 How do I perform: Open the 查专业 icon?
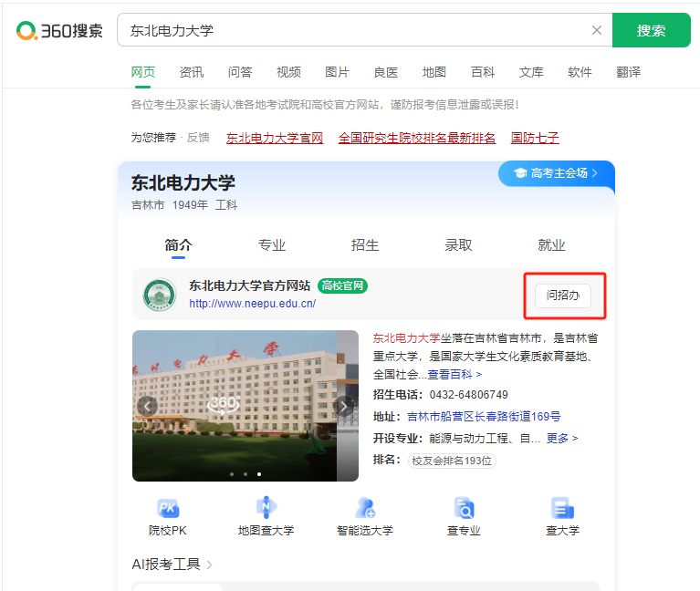[x=464, y=509]
